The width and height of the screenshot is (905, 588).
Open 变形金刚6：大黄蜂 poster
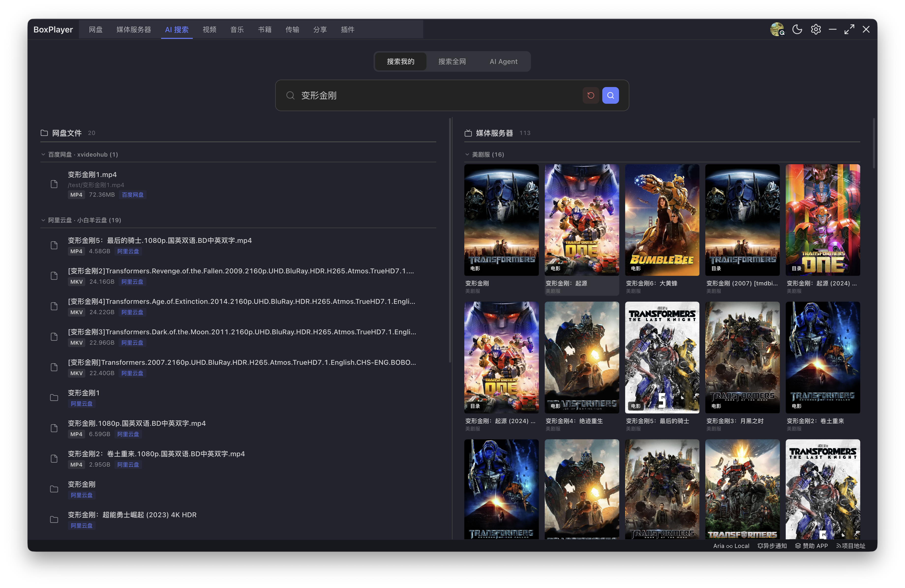(662, 220)
